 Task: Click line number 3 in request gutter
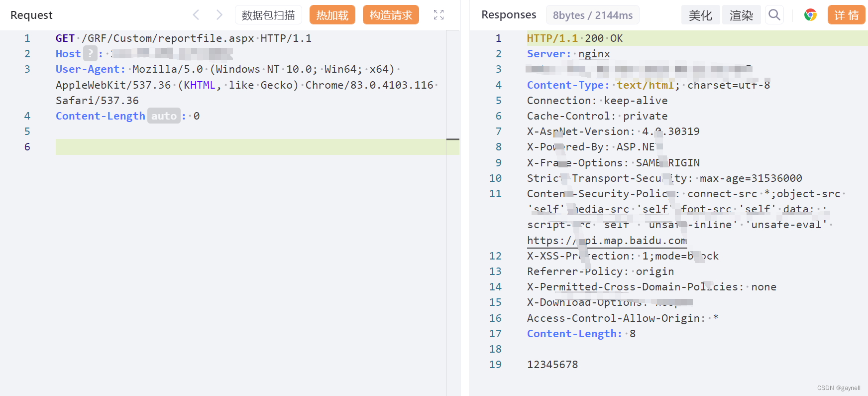point(27,69)
